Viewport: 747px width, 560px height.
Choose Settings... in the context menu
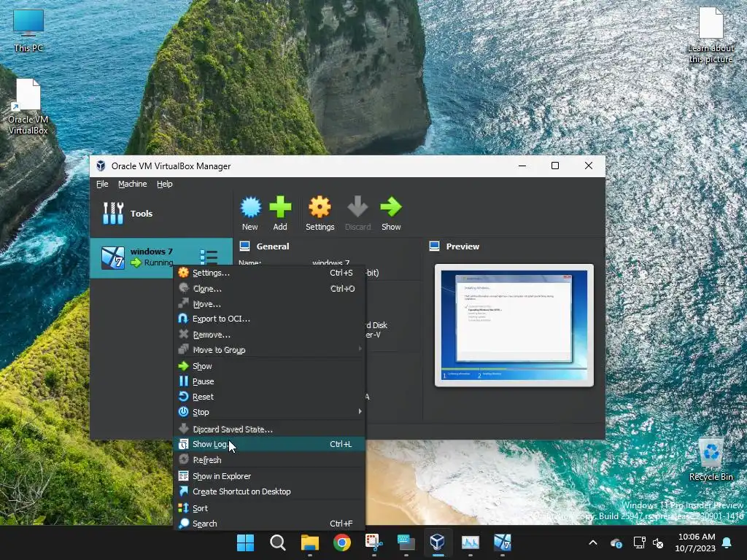pyautogui.click(x=270, y=273)
